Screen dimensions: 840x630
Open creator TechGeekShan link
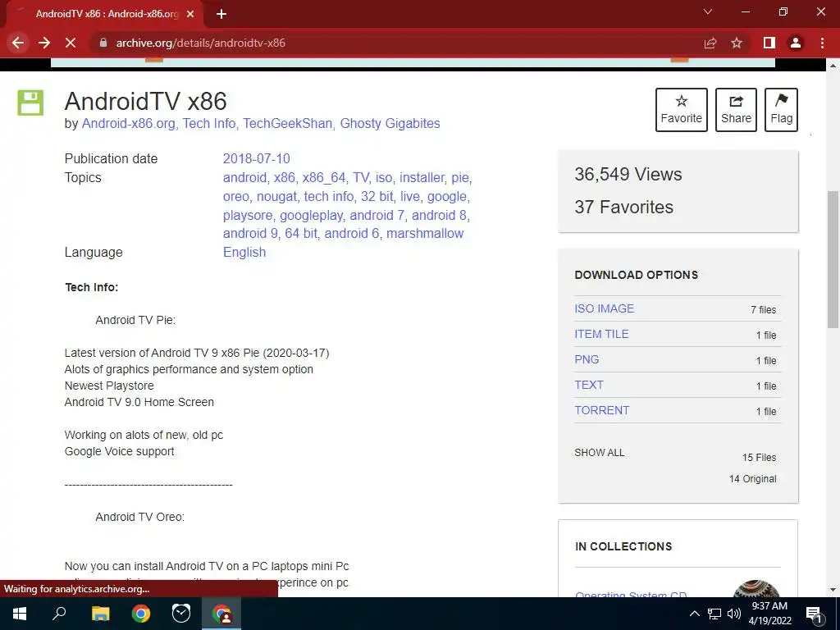[287, 124]
